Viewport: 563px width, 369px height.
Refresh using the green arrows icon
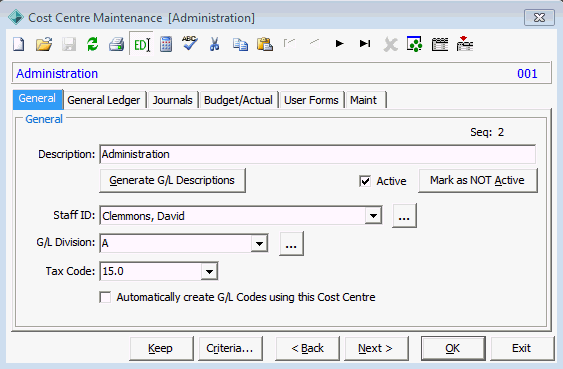click(x=93, y=45)
